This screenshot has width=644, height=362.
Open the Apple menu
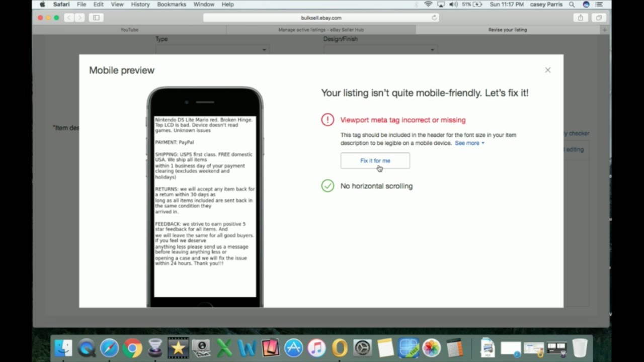pos(42,5)
